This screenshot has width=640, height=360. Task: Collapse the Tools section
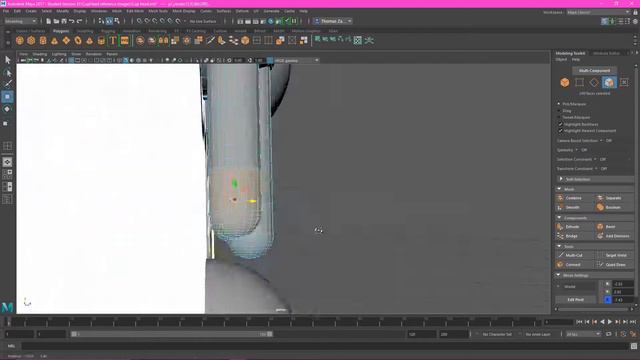559,246
